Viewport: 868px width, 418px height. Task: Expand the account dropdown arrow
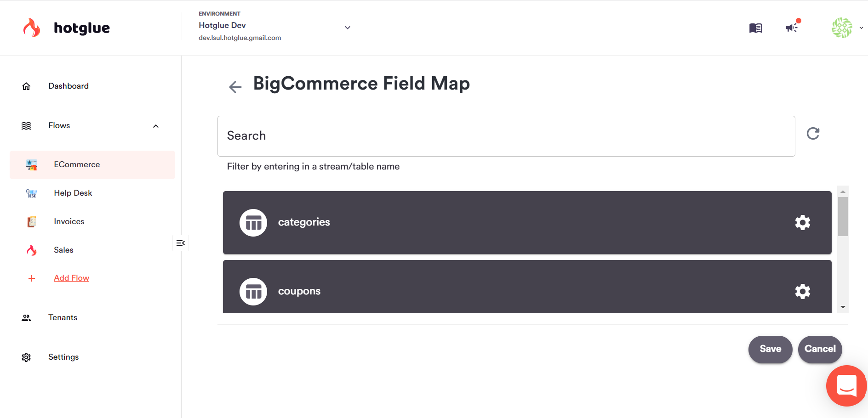[861, 28]
